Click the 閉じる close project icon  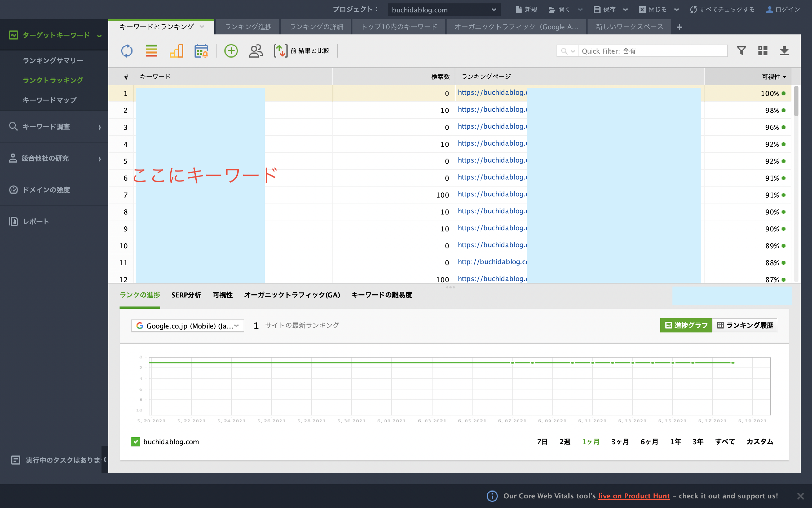(x=642, y=9)
